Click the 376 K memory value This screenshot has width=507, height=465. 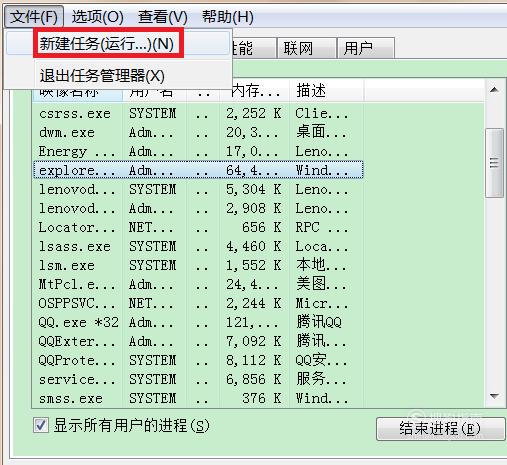262,399
